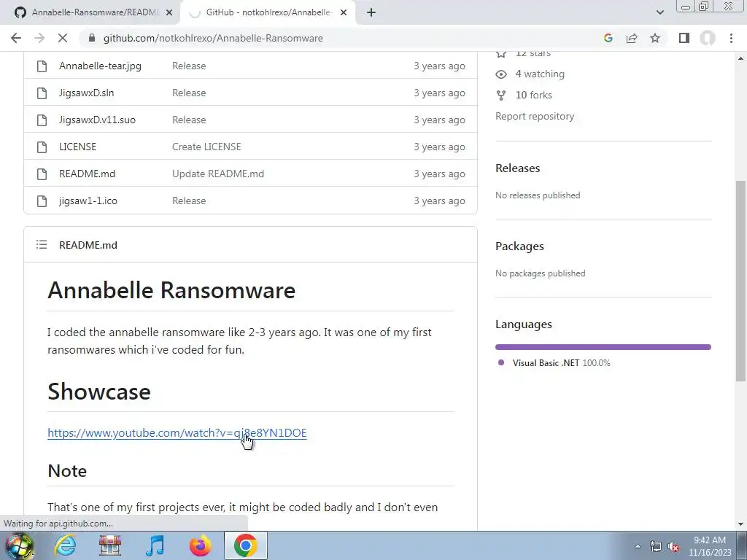This screenshot has width=747, height=560.
Task: Open the Update README.md commit message
Action: 217,174
